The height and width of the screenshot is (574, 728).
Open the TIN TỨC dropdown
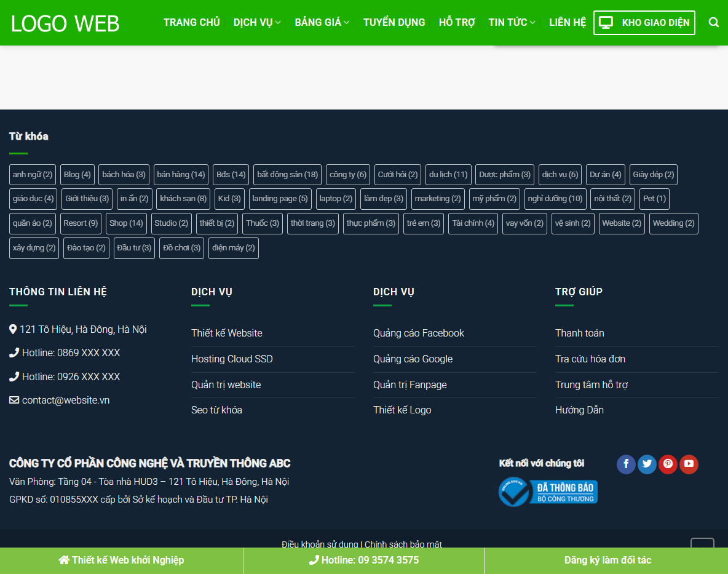[508, 22]
